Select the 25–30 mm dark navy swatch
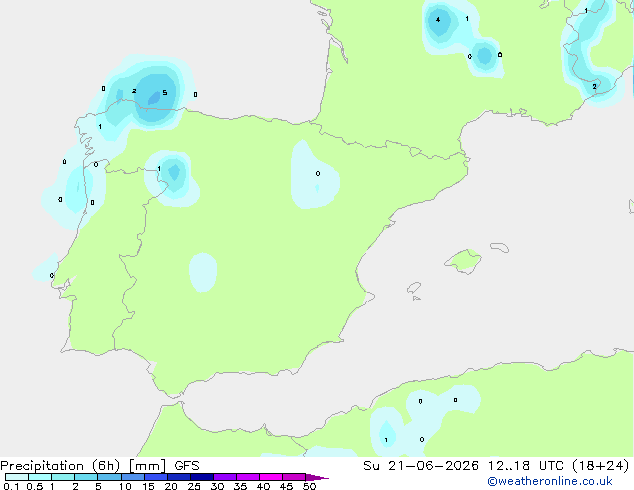The height and width of the screenshot is (490, 634). [x=202, y=477]
